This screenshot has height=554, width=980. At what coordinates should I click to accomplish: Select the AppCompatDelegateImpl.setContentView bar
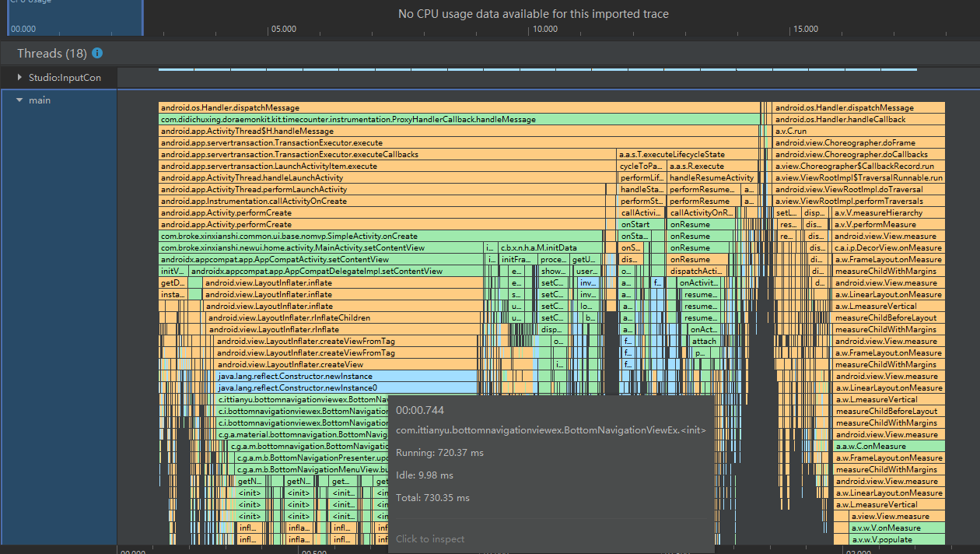(334, 272)
